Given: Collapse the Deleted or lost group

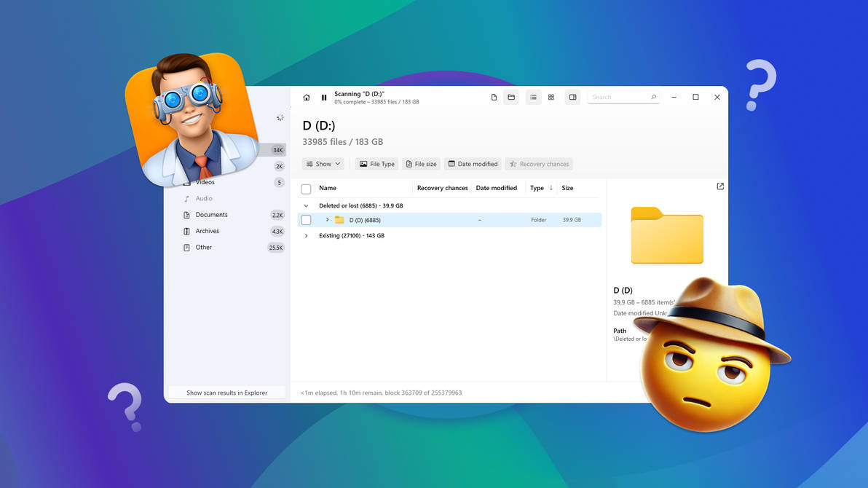Looking at the screenshot, I should [306, 205].
